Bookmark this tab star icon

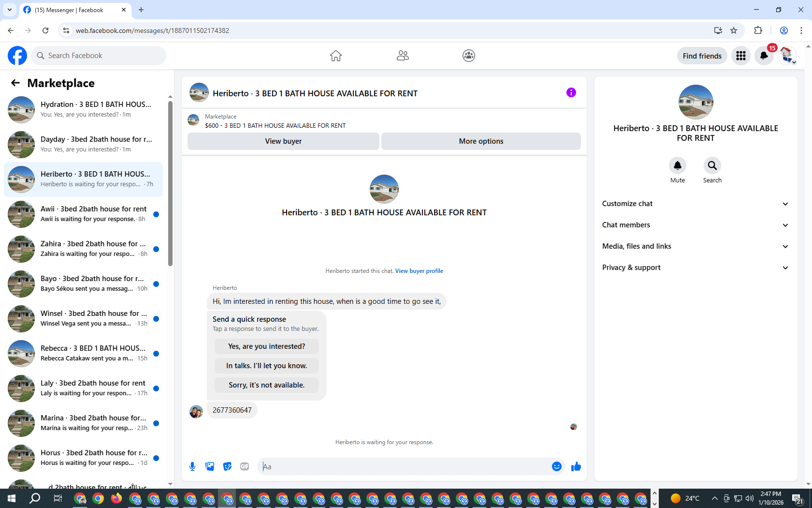pos(734,30)
